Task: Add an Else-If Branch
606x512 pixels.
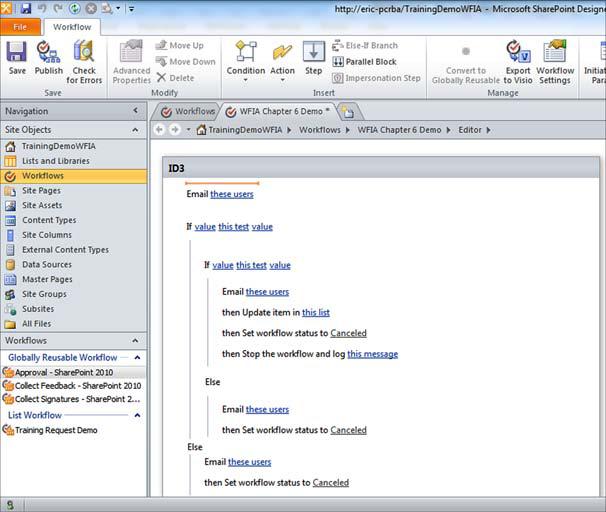Action: pyautogui.click(x=365, y=45)
